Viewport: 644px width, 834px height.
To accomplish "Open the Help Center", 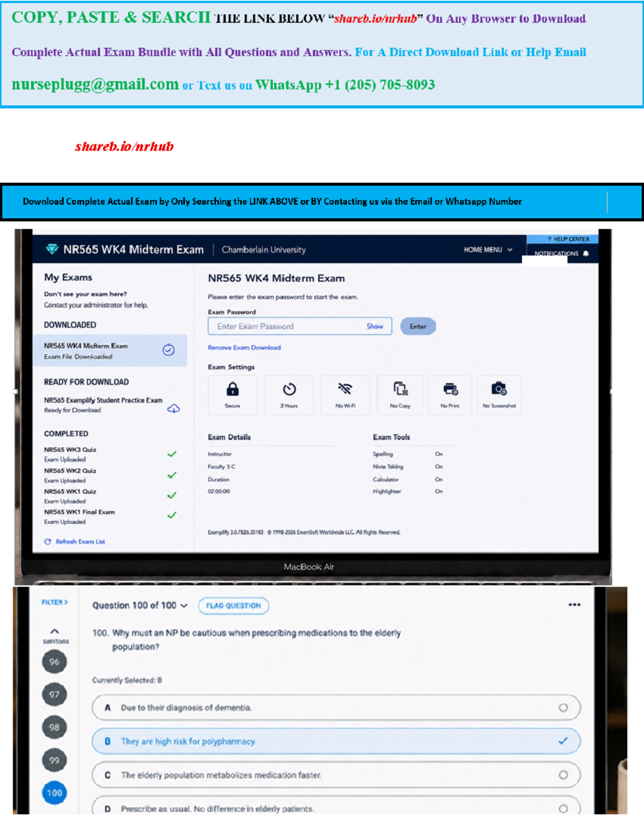I will [x=568, y=239].
